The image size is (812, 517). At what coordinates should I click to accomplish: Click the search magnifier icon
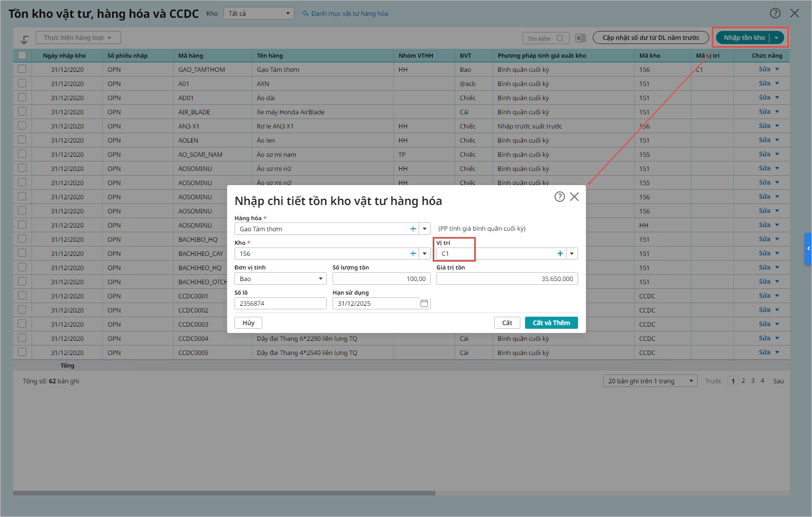[x=560, y=38]
